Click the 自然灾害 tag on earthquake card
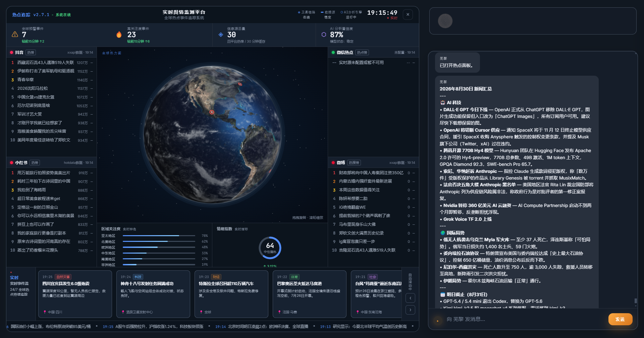644x338 pixels. pyautogui.click(x=63, y=277)
